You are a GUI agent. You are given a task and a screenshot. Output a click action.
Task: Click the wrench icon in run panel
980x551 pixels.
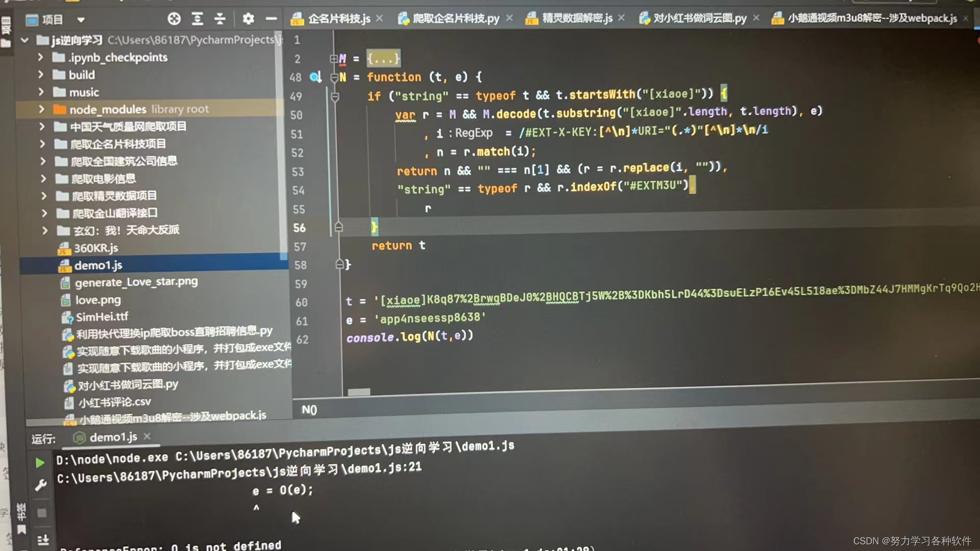(41, 485)
